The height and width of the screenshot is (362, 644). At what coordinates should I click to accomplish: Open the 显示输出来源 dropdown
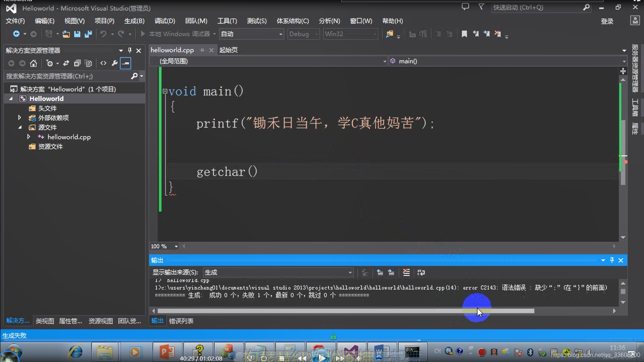(349, 272)
